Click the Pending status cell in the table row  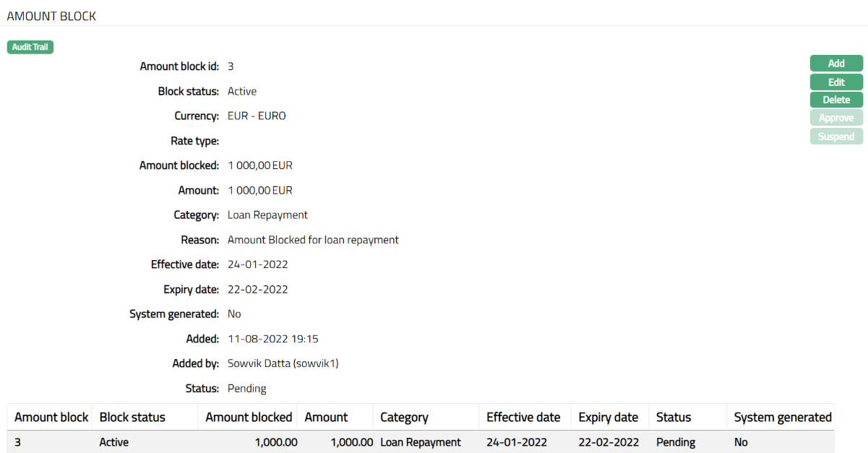(x=676, y=442)
